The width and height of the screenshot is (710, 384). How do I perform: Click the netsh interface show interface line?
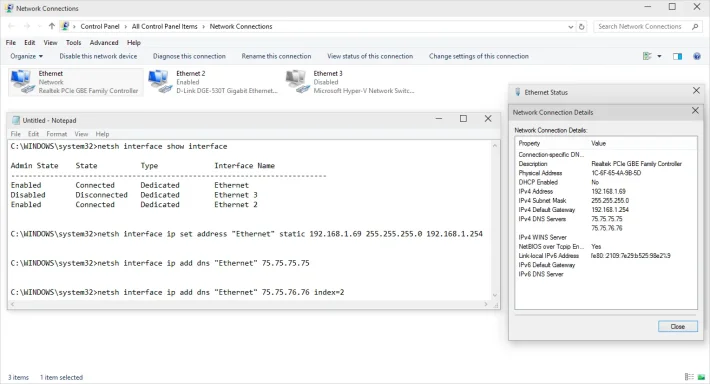point(119,146)
